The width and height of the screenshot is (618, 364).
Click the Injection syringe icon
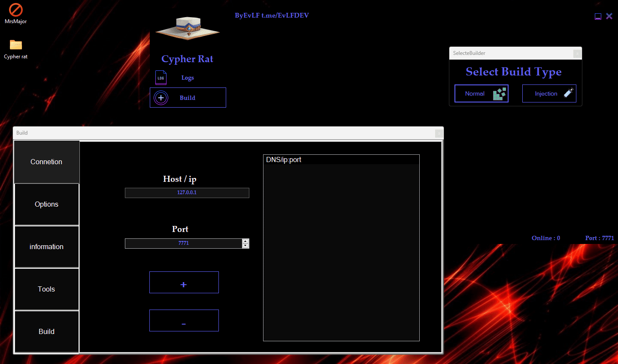tap(569, 93)
